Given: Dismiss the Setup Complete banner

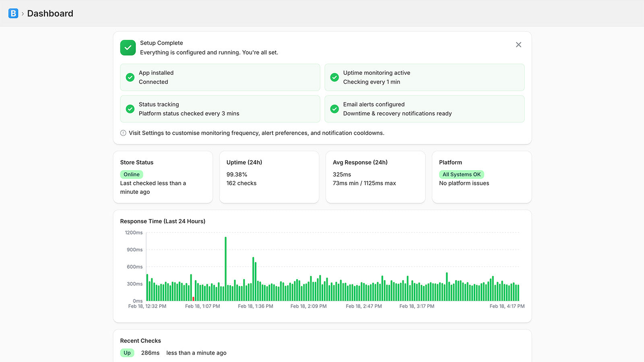Looking at the screenshot, I should pos(518,45).
